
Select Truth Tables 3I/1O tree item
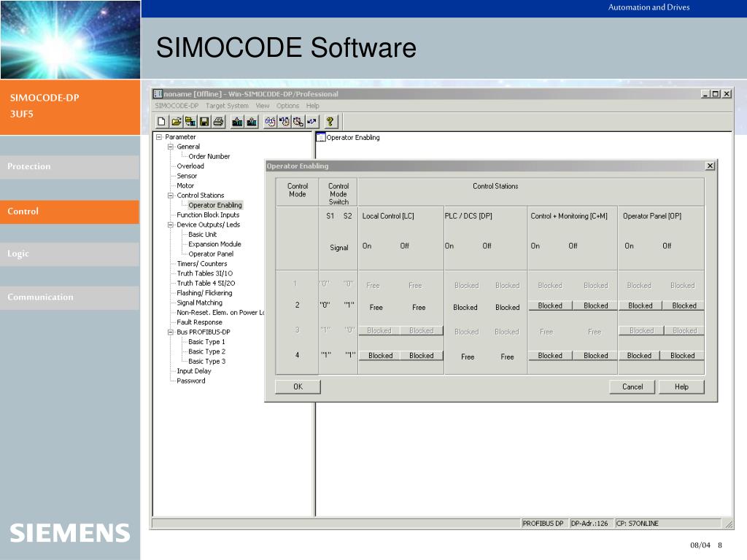(x=205, y=273)
